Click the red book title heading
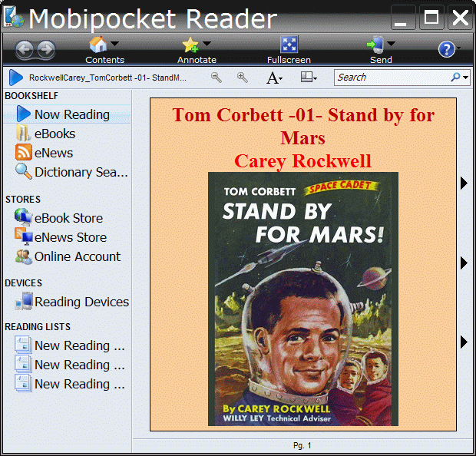The width and height of the screenshot is (476, 456). click(x=303, y=127)
